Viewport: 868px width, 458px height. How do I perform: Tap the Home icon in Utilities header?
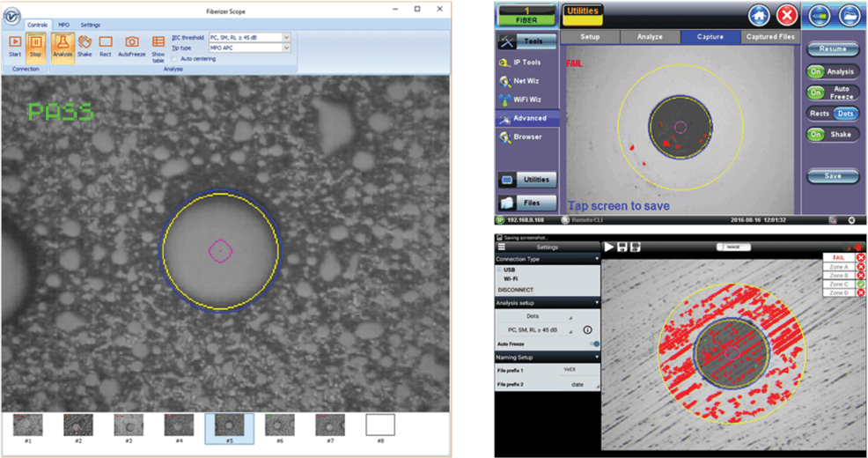coord(760,15)
